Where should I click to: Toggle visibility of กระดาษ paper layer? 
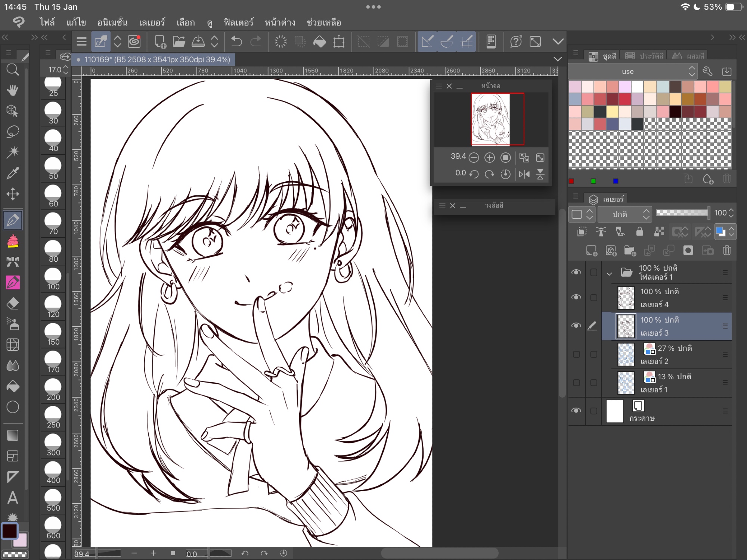pyautogui.click(x=576, y=411)
